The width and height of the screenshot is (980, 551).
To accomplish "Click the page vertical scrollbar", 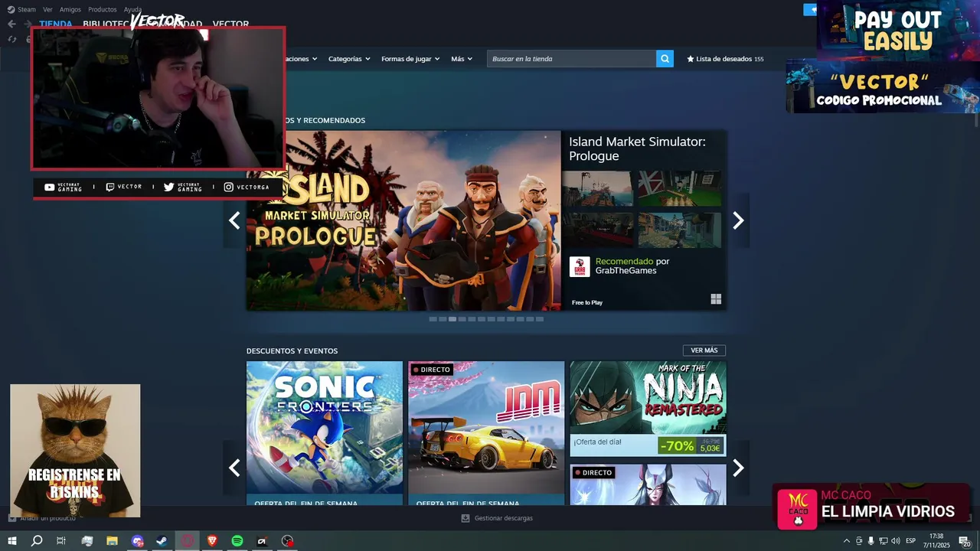I will click(976, 120).
